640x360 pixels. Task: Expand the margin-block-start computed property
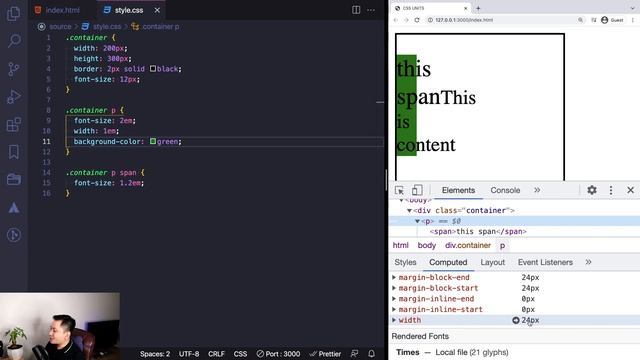coord(394,288)
